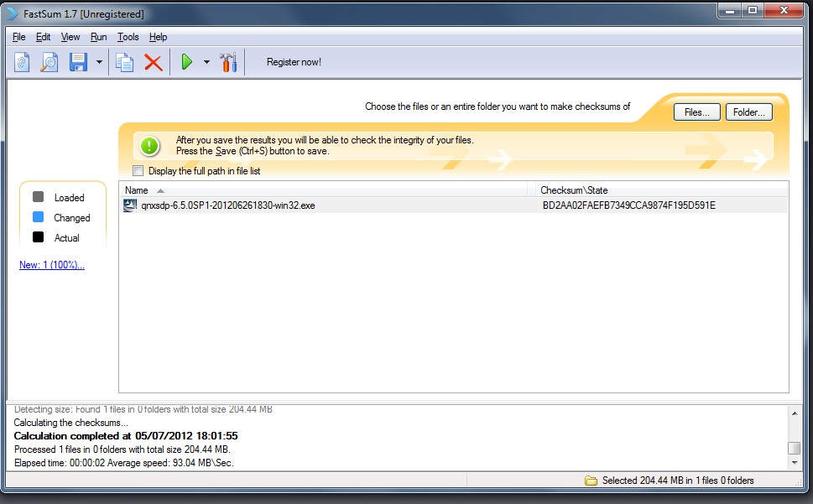Expand the Save button dropdown arrow
813x504 pixels.
coord(99,62)
